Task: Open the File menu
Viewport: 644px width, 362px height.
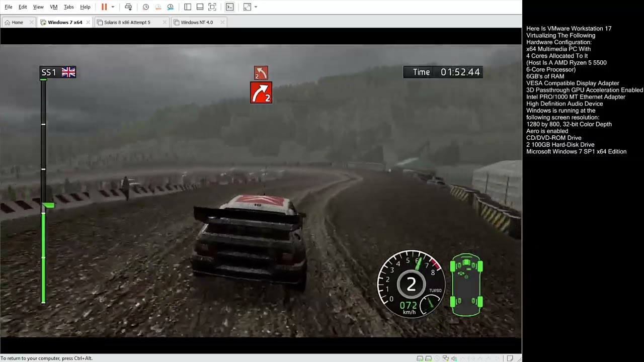Action: pyautogui.click(x=9, y=7)
